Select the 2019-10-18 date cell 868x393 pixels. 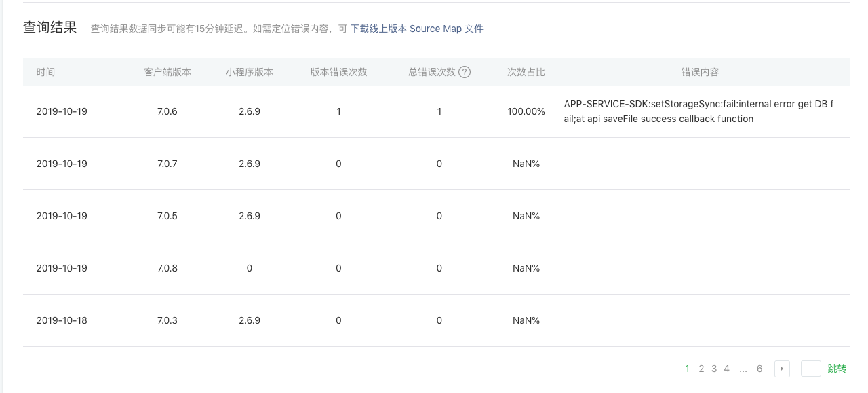(x=62, y=320)
